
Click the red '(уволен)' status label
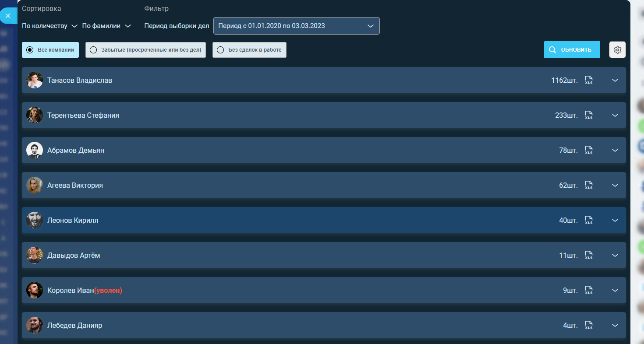108,290
